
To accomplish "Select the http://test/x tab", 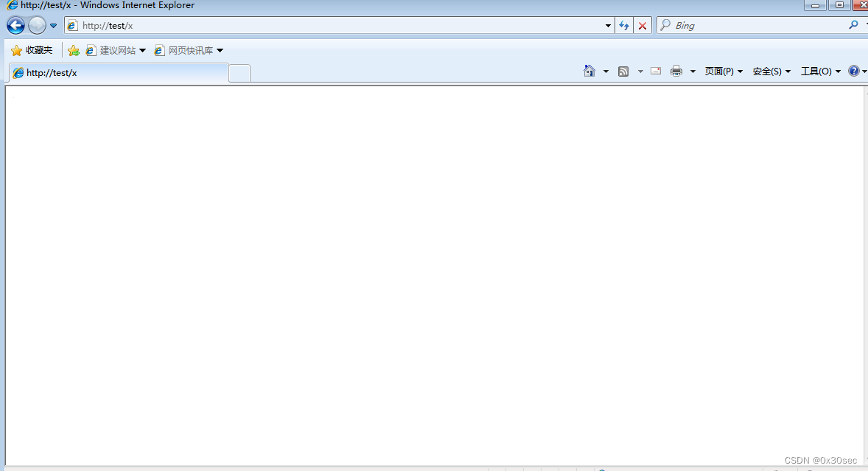I will 119,72.
